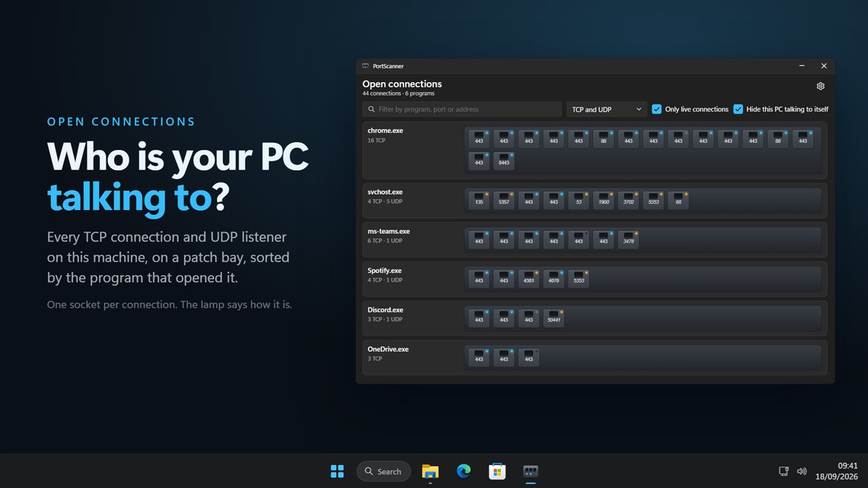The image size is (868, 488).
Task: Click the chrome.exe program name
Action: [385, 131]
